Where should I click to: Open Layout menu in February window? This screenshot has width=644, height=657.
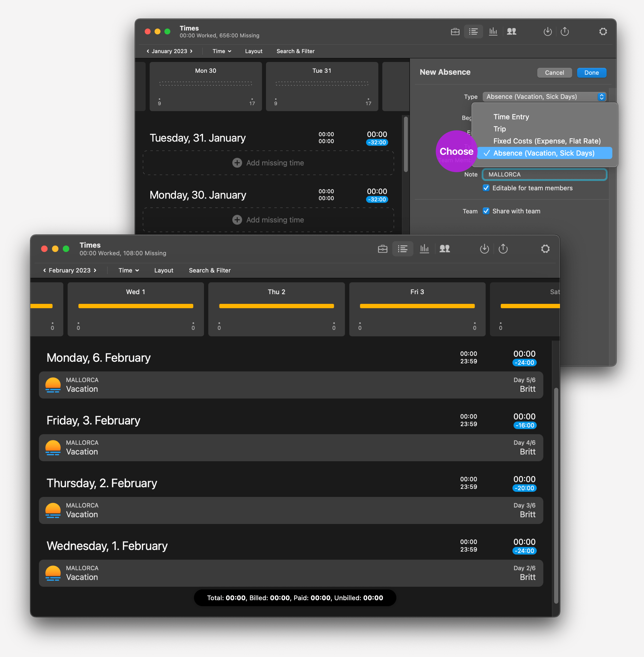pos(164,270)
